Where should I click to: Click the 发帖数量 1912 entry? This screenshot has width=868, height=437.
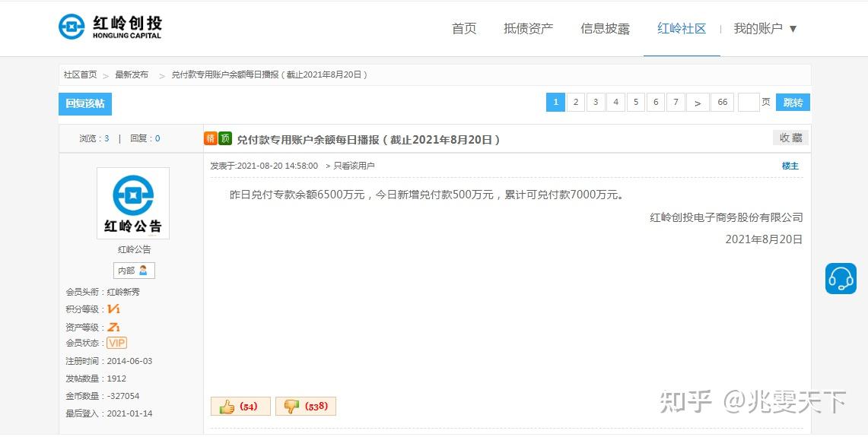click(96, 378)
